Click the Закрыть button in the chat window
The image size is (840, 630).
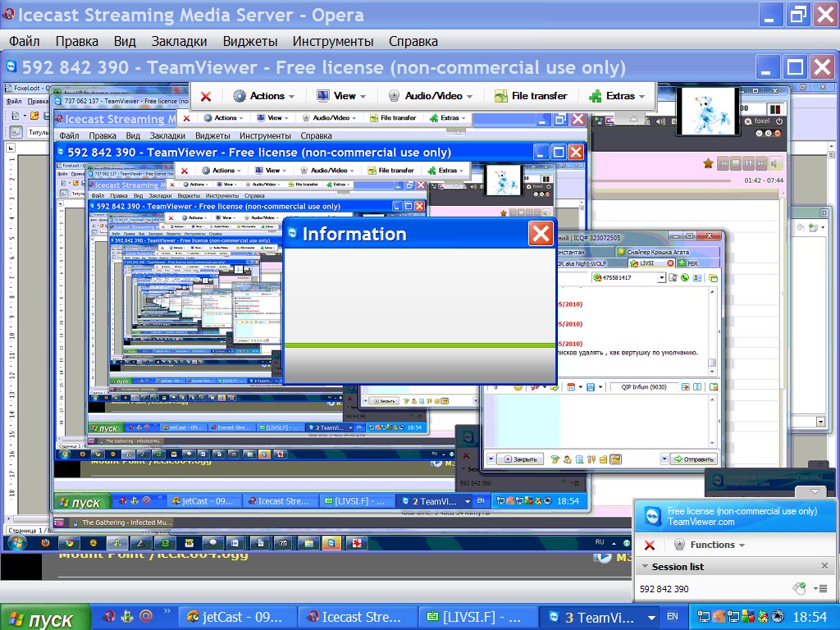[x=519, y=459]
